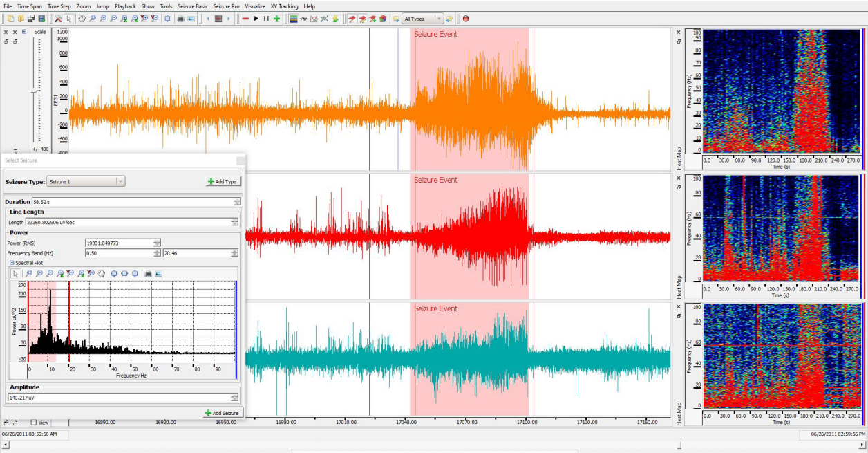Step backward with the left arrow icon
The image size is (868, 453).
[208, 19]
